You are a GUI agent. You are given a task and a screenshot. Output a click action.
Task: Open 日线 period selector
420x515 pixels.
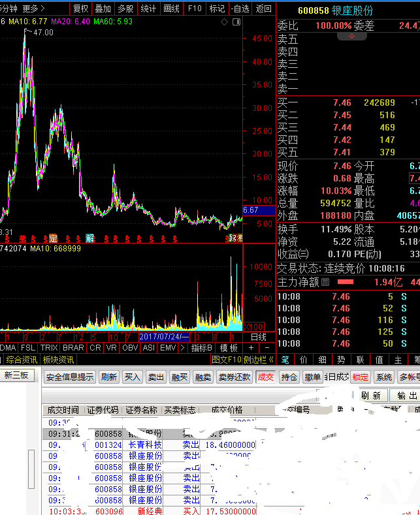click(258, 337)
